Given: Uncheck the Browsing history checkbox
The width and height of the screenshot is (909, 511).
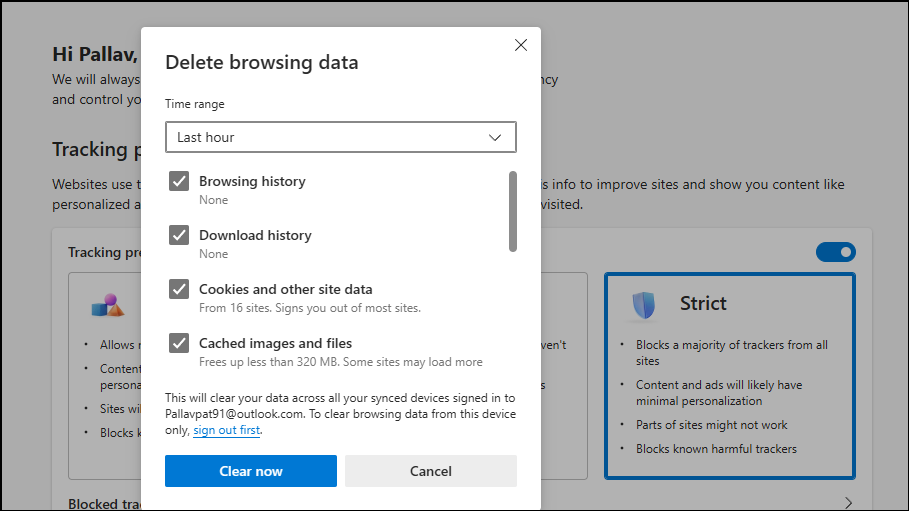Looking at the screenshot, I should tap(179, 181).
